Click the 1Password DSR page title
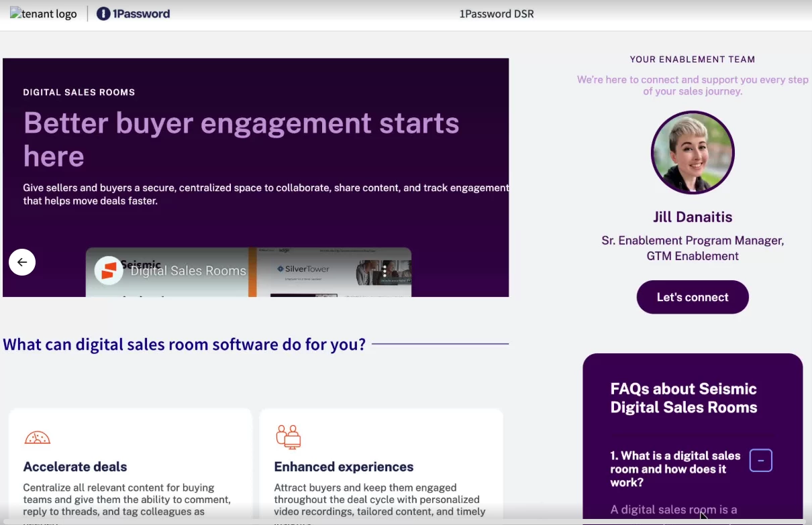This screenshot has height=525, width=812. coord(497,14)
